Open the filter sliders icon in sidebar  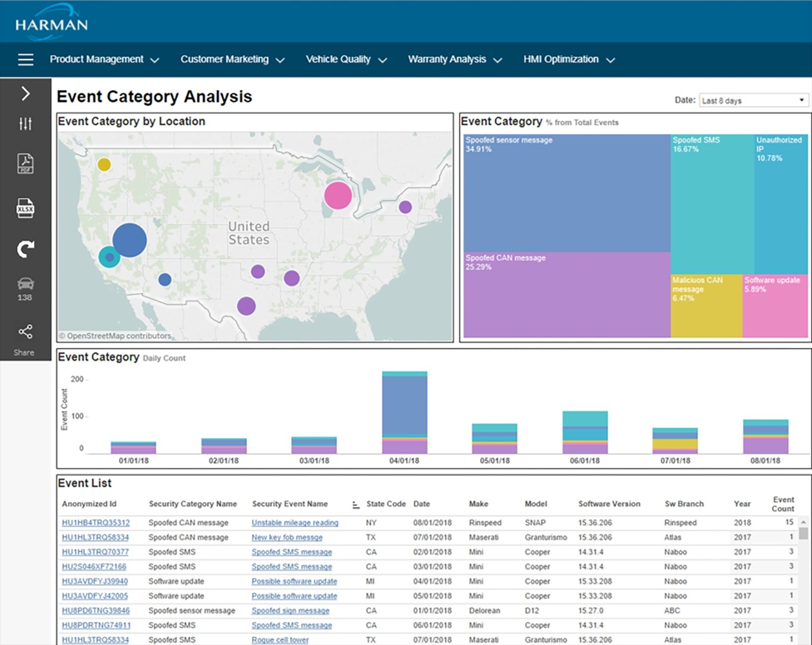pos(25,124)
